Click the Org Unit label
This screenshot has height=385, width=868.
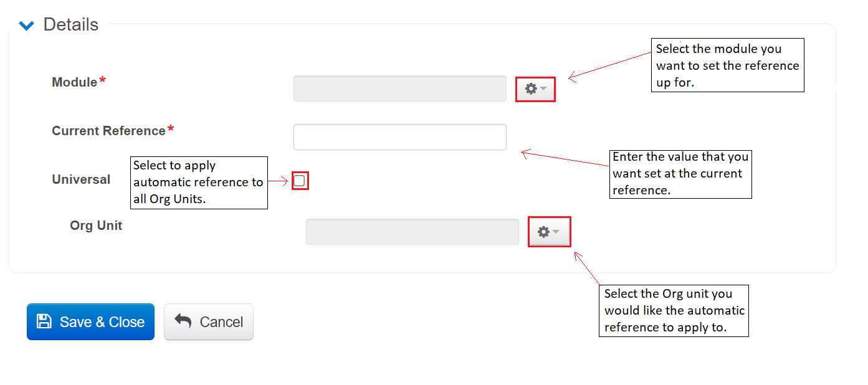(x=96, y=226)
